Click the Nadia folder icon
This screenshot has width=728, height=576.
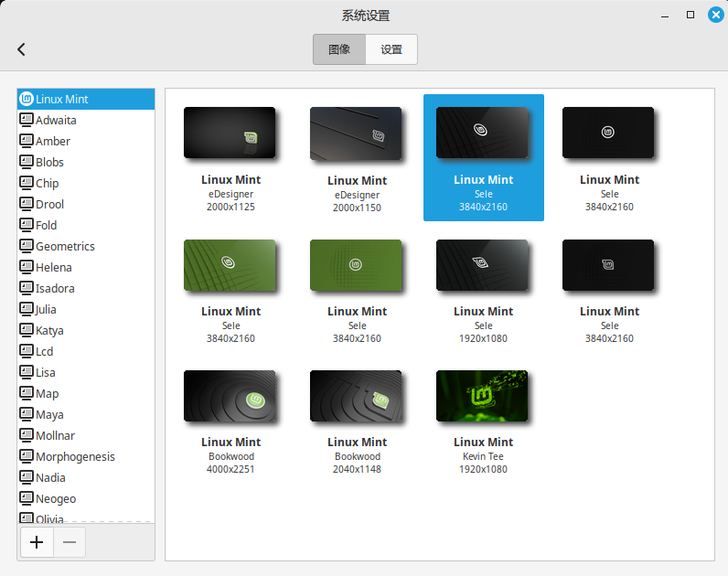pyautogui.click(x=27, y=477)
